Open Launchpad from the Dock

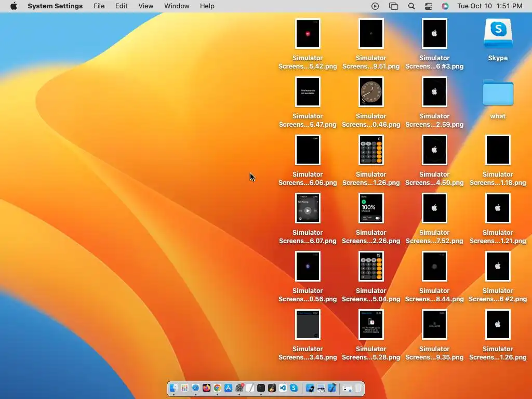tap(184, 388)
